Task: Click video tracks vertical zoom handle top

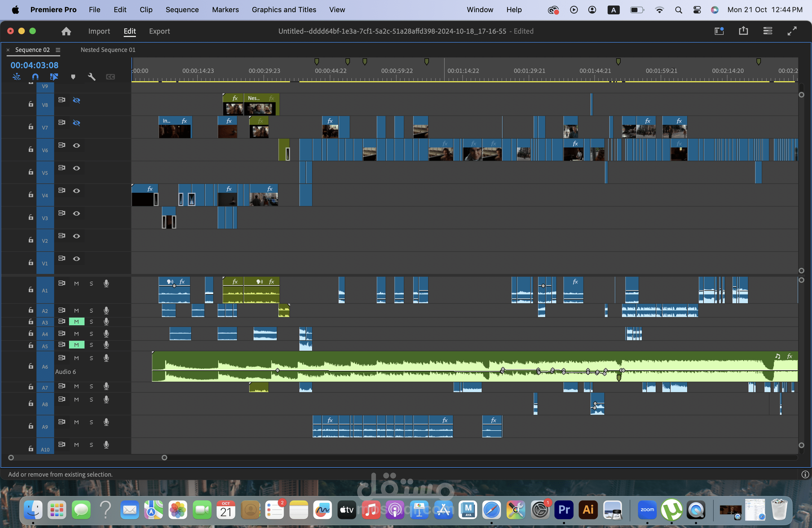Action: click(802, 95)
